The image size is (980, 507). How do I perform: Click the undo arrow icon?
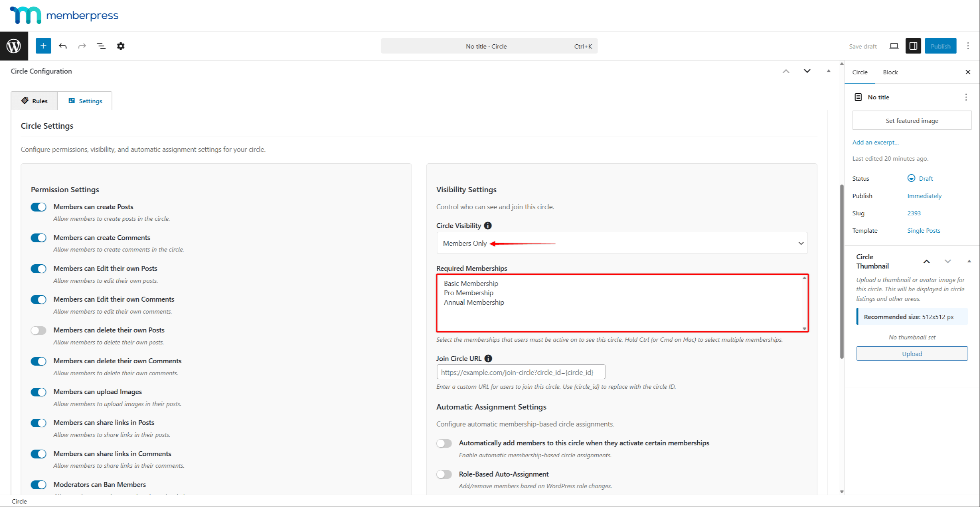(x=63, y=46)
